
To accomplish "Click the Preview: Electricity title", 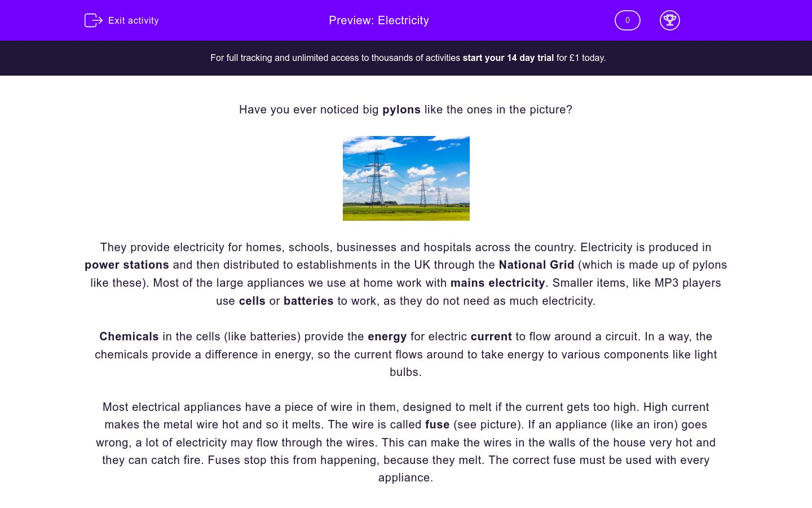I will point(378,20).
